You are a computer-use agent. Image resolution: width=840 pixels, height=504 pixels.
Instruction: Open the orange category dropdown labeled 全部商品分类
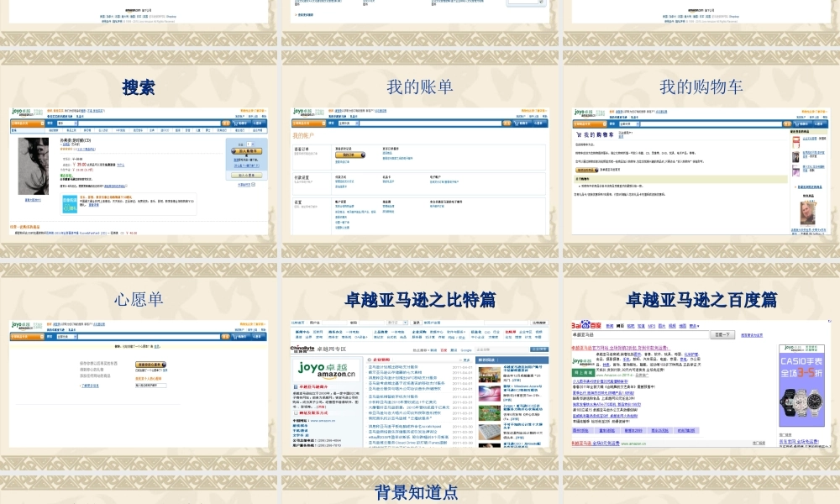tap(27, 123)
